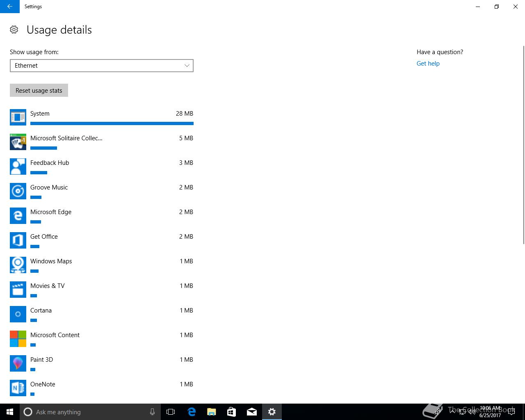This screenshot has width=525, height=420.
Task: Click the Get Office icon
Action: 18,240
